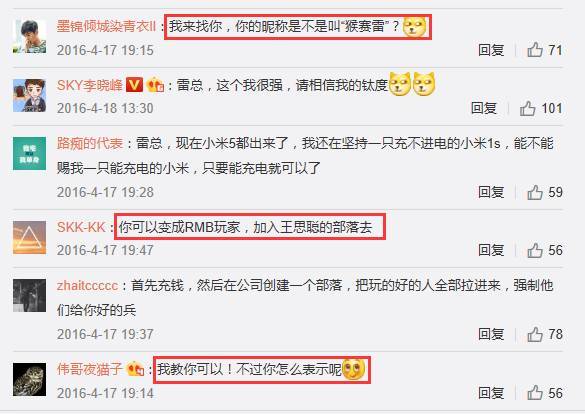Open the zhaitccccc username link

(x=87, y=286)
